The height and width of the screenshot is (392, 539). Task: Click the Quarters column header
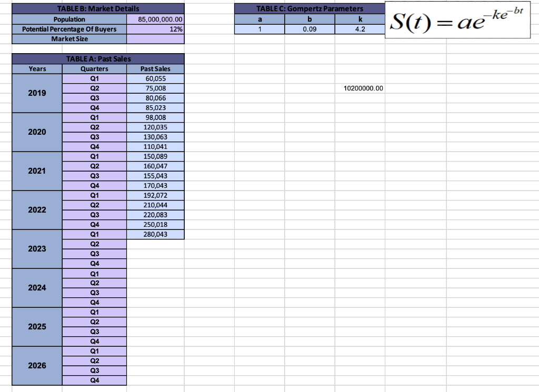click(94, 68)
